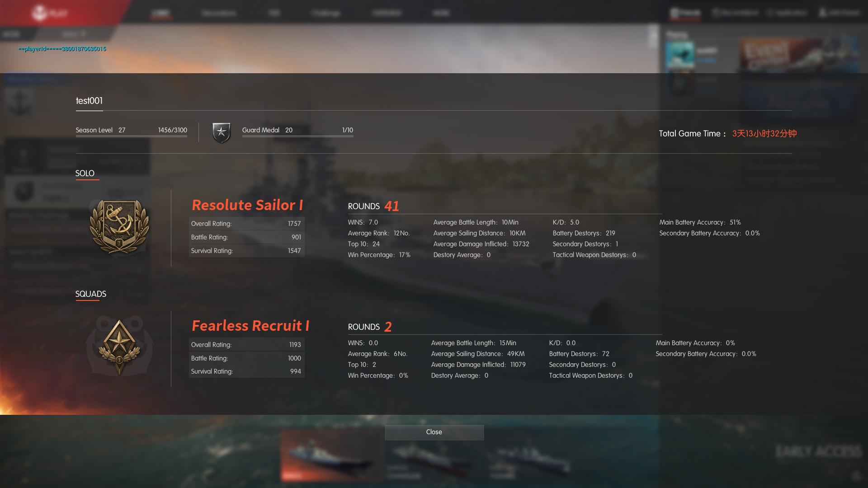Viewport: 868px width, 488px height.
Task: Click the Guard Medal progress bar
Action: (298, 136)
